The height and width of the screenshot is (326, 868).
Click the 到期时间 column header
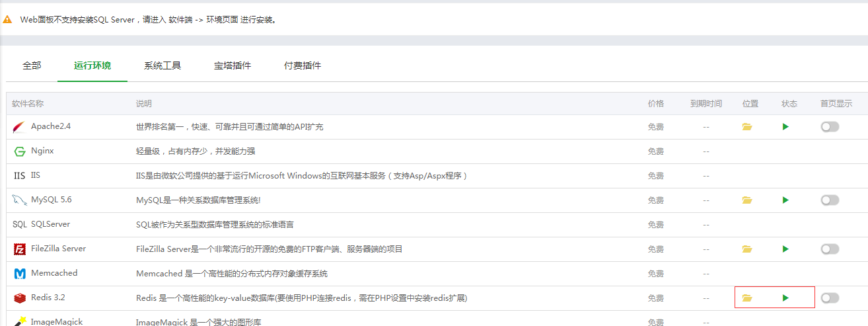(706, 104)
